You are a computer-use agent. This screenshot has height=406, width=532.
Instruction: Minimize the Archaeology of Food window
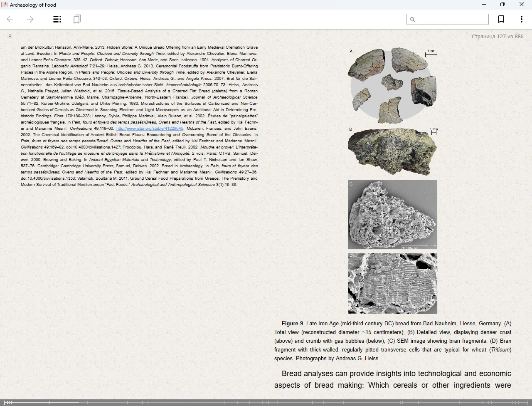coord(483,5)
